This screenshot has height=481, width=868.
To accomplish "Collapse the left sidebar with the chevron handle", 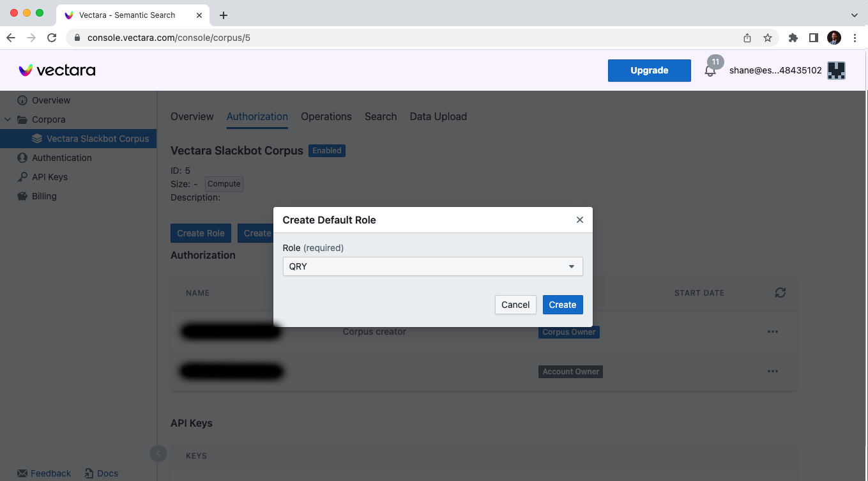I will [x=158, y=453].
